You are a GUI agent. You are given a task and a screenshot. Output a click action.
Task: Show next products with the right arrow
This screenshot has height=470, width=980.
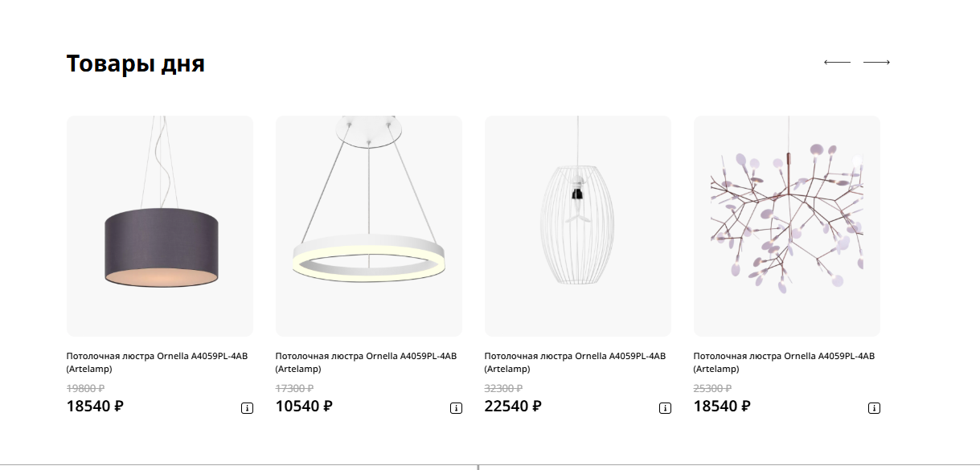(x=876, y=62)
